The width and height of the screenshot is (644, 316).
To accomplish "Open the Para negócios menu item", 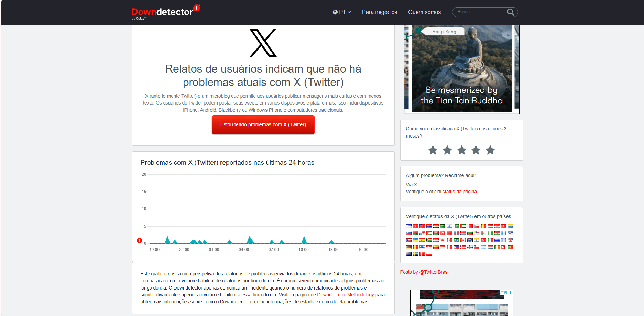I will pyautogui.click(x=380, y=12).
